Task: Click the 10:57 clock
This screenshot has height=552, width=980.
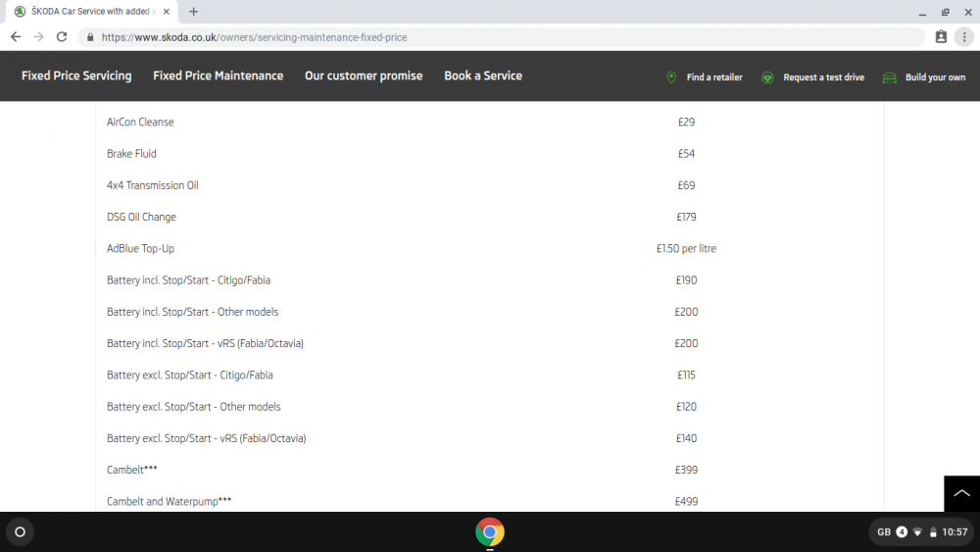Action: (x=955, y=532)
